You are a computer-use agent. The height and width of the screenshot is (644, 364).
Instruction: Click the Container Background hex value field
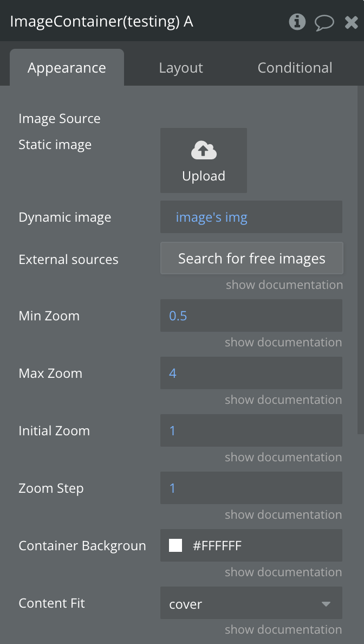[260, 546]
